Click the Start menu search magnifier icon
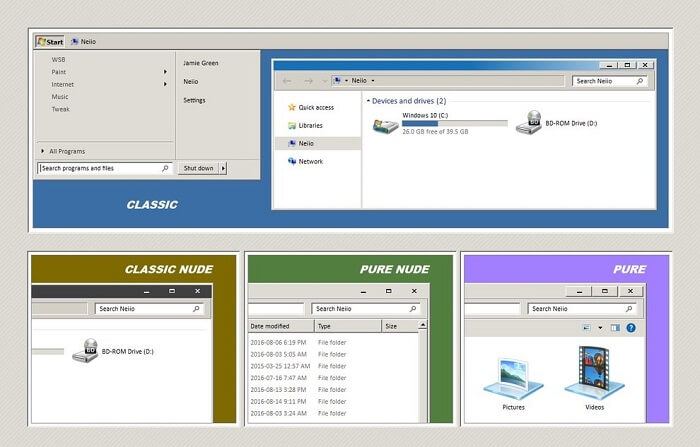Screen dimensions: 700x447 (165, 168)
